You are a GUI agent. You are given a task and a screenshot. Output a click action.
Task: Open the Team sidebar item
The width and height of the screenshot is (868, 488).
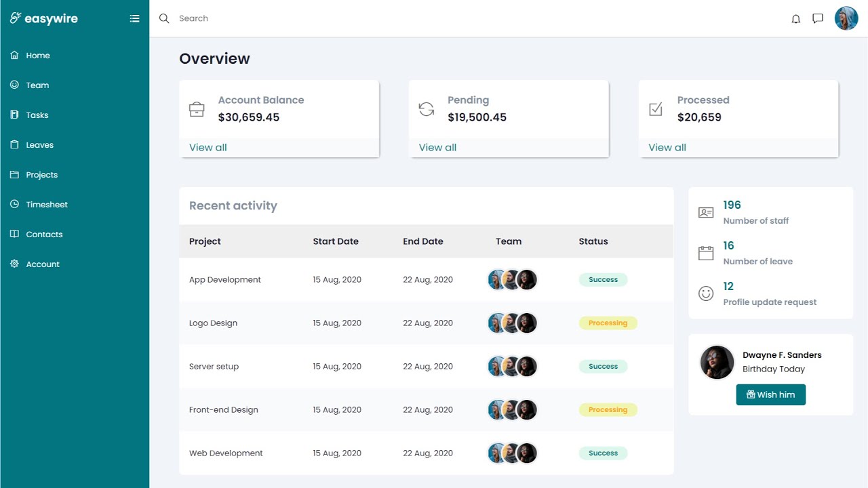(x=37, y=85)
